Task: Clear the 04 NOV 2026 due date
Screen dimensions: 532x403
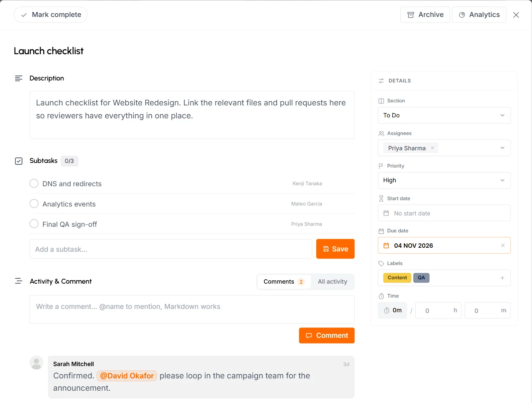Action: (x=503, y=245)
